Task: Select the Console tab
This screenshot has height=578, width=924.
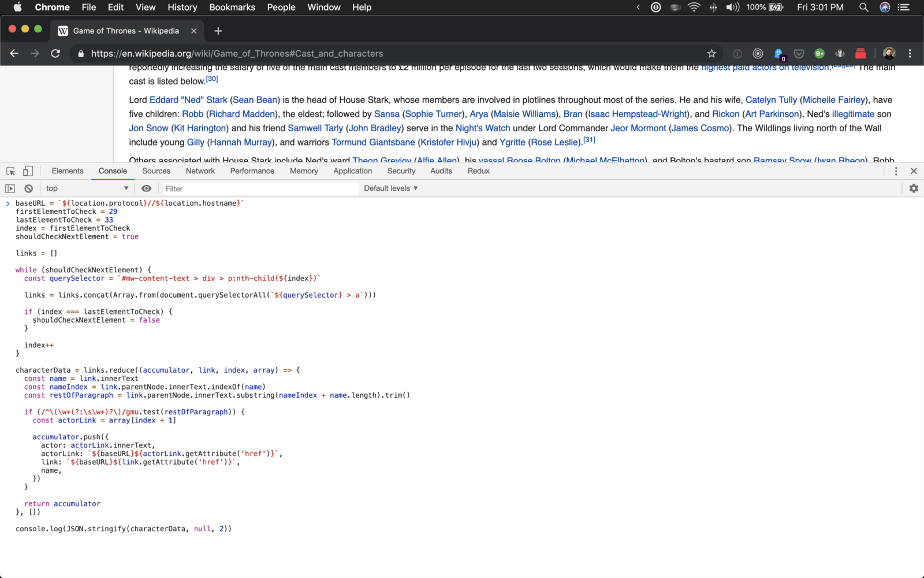Action: tap(113, 171)
